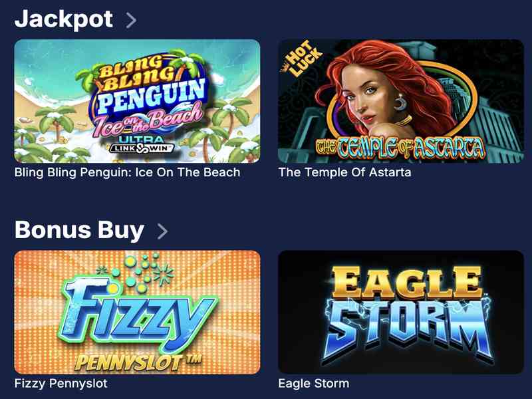Launch the Eagle Storm game thumbnail
Screen dimensions: 532x399
point(401,313)
